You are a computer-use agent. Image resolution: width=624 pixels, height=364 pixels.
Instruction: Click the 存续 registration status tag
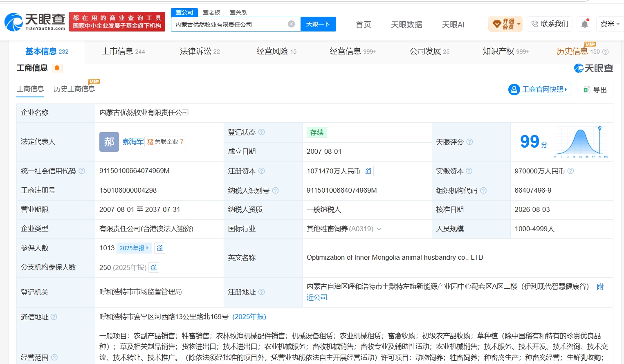[x=317, y=132]
